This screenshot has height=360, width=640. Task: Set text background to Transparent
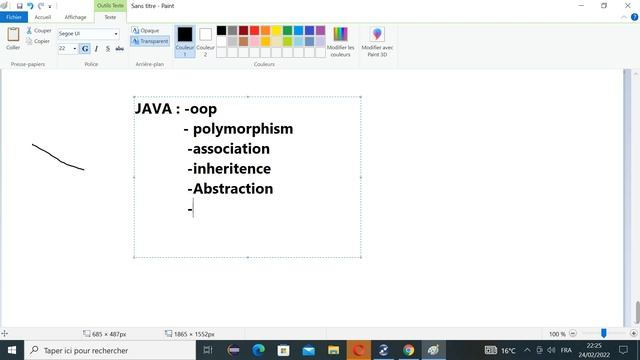click(x=150, y=41)
